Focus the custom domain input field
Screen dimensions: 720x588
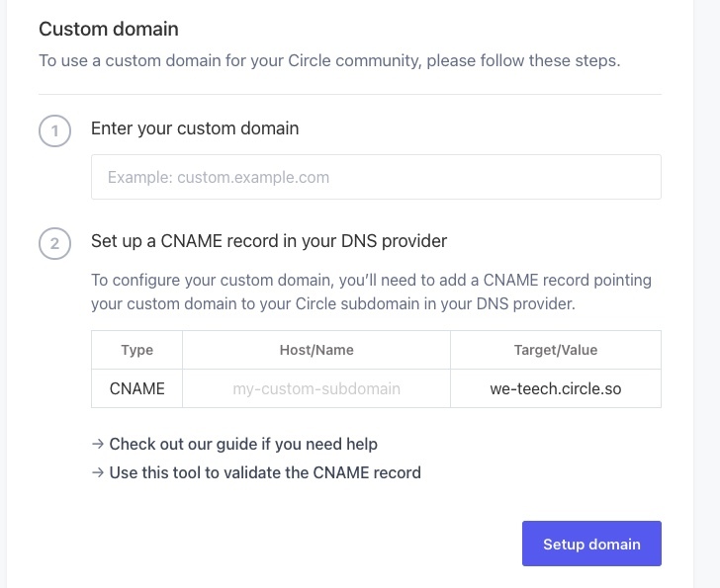(376, 177)
